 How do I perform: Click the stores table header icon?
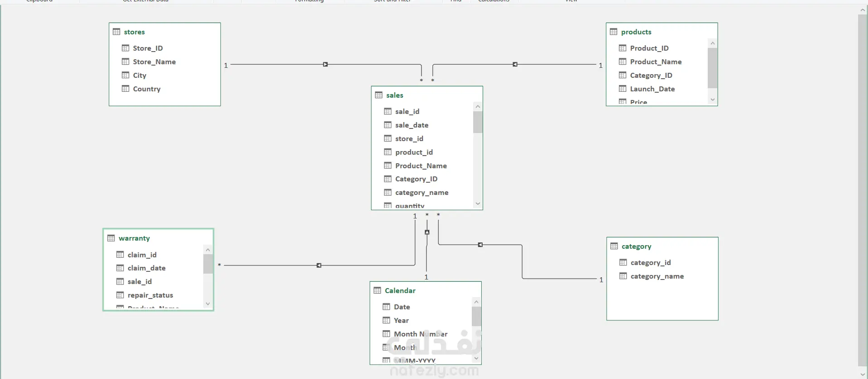[116, 32]
